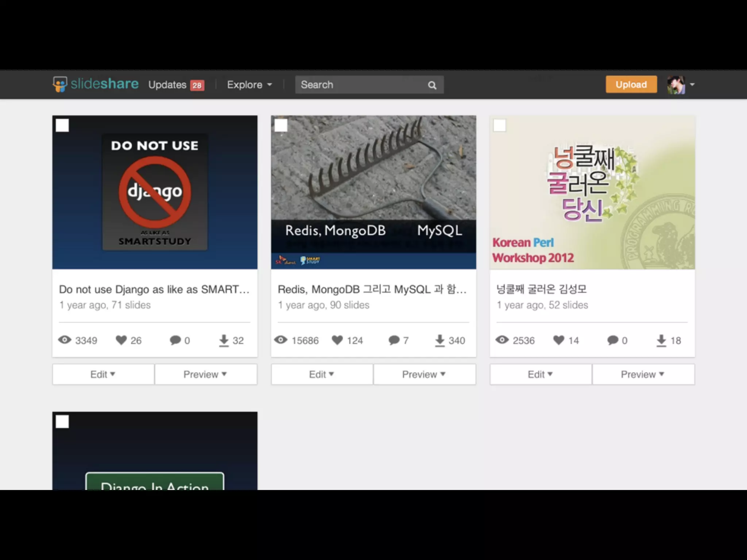
Task: Click download icon on Do not use Django card
Action: [224, 341]
